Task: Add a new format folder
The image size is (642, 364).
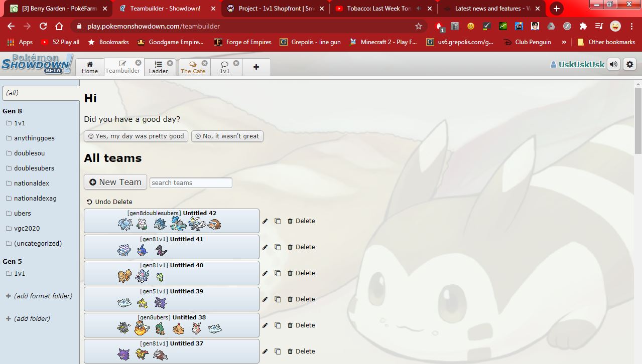Action: [43, 296]
